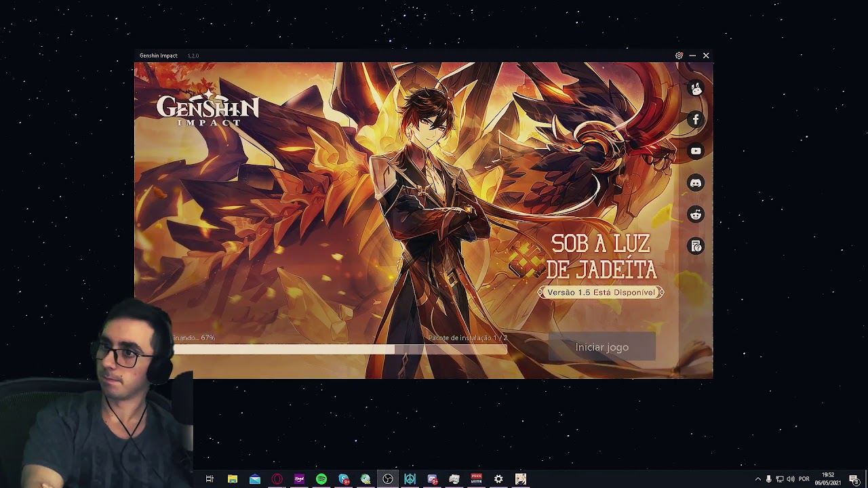Open the notification center icon
868x488 pixels.
tap(854, 479)
